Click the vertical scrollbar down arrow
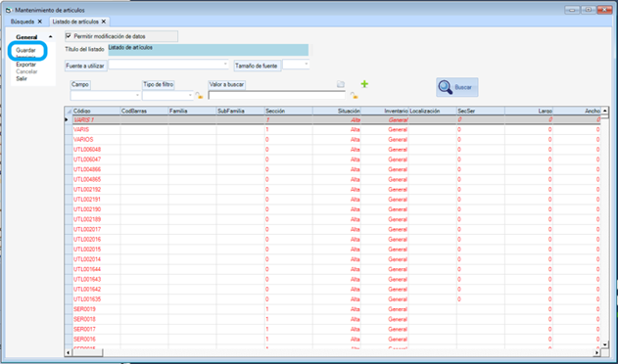 605,344
